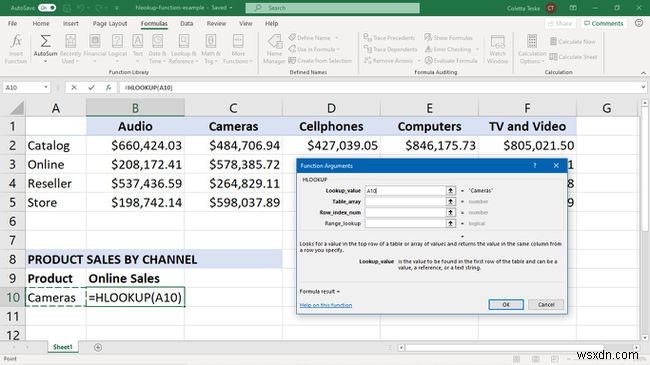Add a new sheet with plus icon
The width and height of the screenshot is (650, 365).
click(x=98, y=347)
